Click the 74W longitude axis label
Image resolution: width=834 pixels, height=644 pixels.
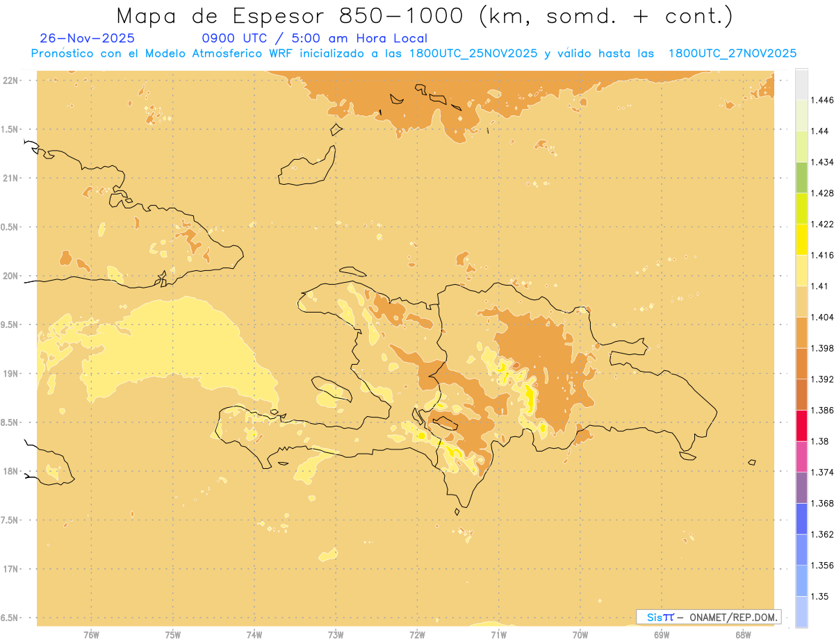pos(254,635)
